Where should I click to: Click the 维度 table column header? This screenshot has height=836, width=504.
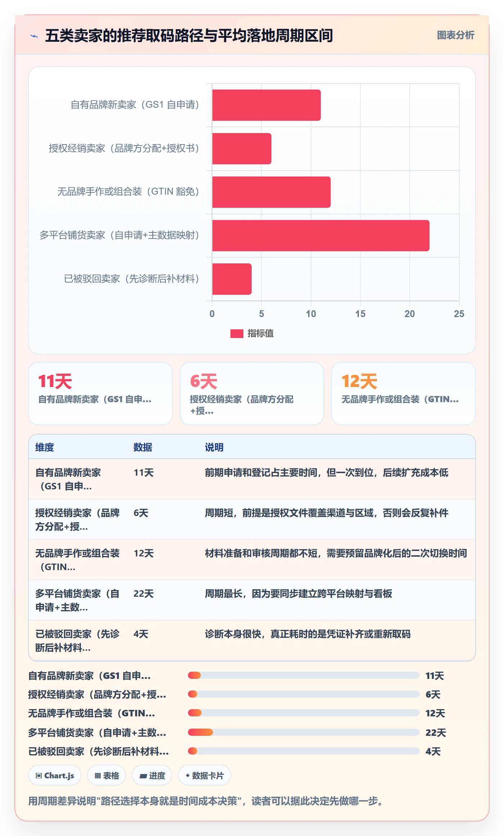pos(45,447)
